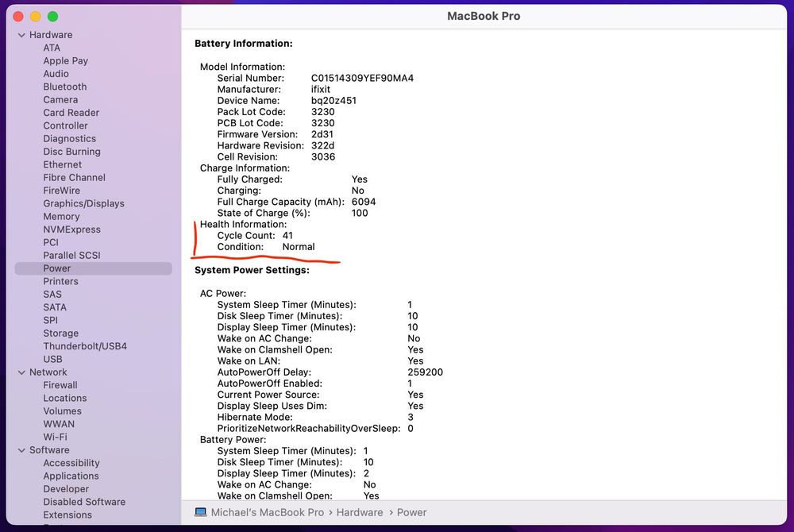Click the Firmware Version value 2d31

[322, 134]
